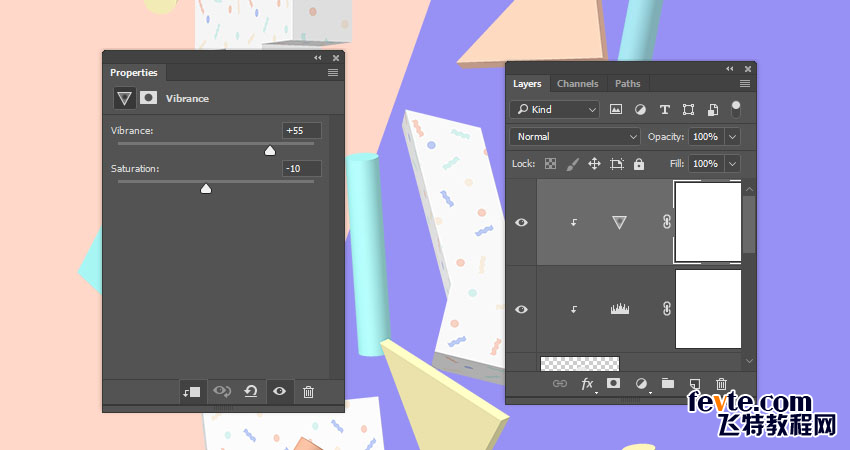The image size is (850, 450).
Task: Collapse Properties panel with double arrows
Action: [318, 57]
